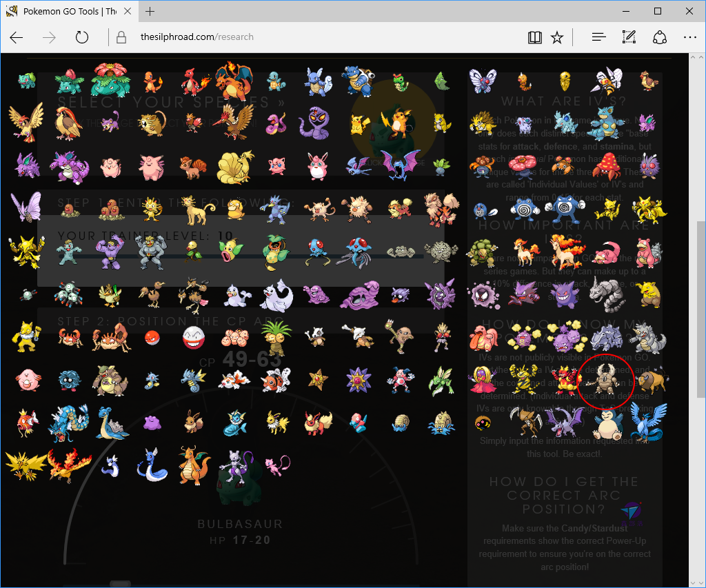Choose the Scyther sprite
Viewport: 706px width, 588px height.
click(441, 381)
